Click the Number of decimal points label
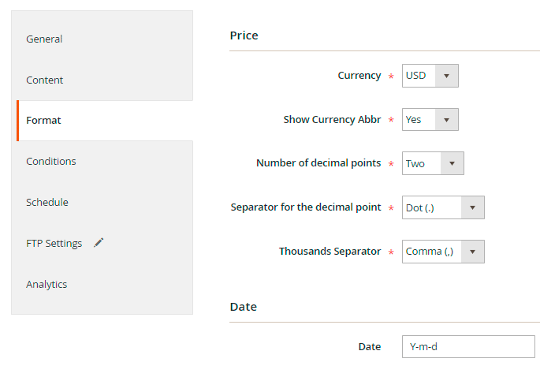Screen dimensions: 540x392 (318, 163)
